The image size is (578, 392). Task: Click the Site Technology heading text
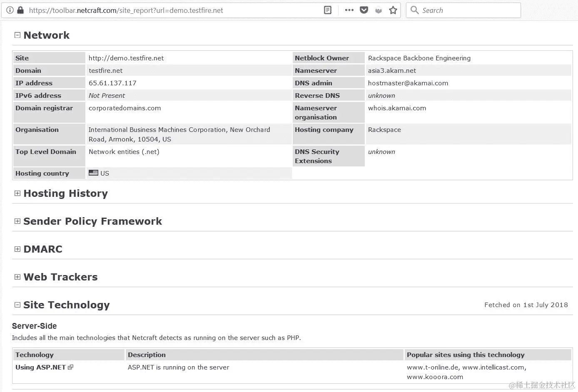point(67,305)
